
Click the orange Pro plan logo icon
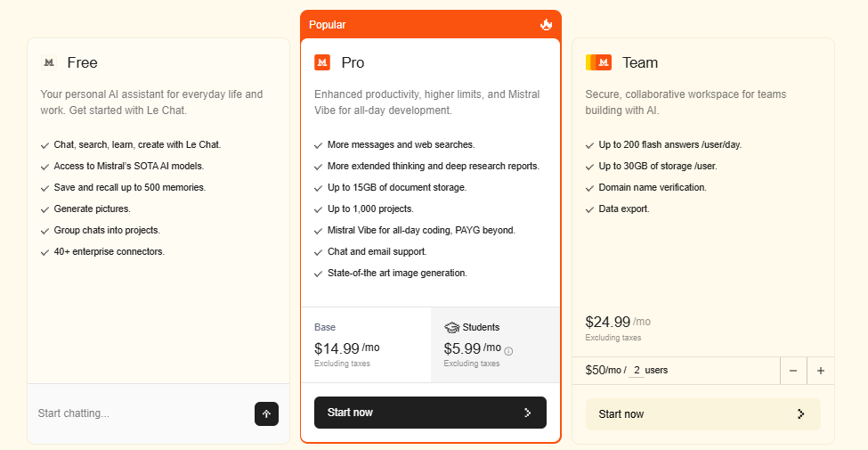[x=322, y=62]
